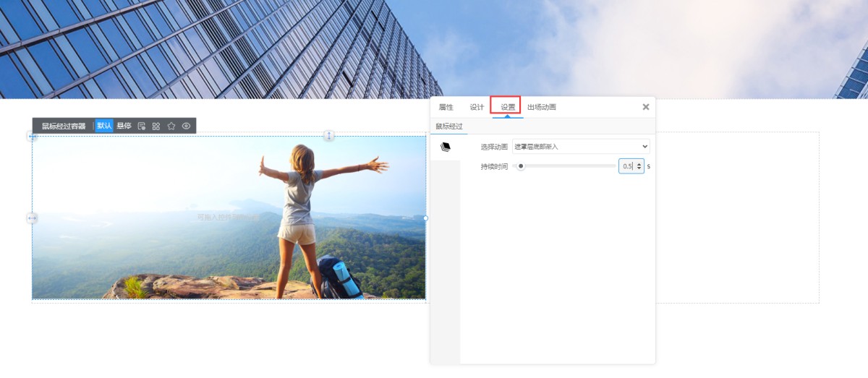This screenshot has width=868, height=378.
Task: Open the four-squares grid icon in toolbar
Action: coord(156,126)
